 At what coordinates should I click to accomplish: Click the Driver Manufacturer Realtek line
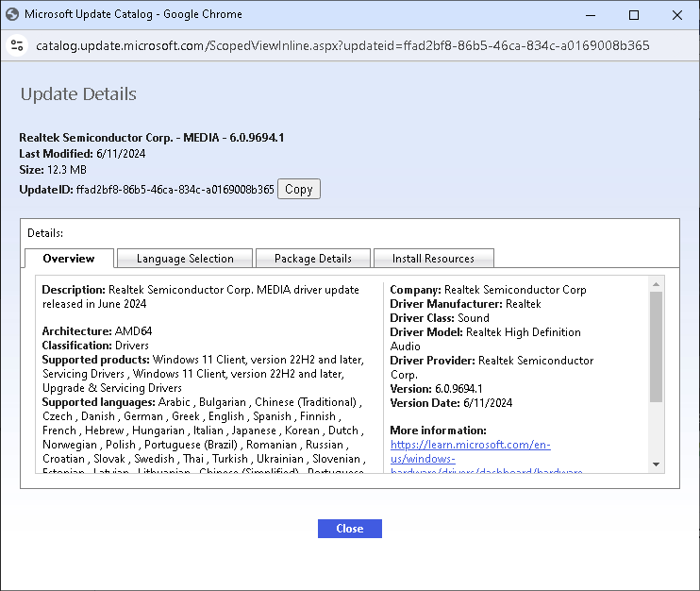tap(465, 304)
